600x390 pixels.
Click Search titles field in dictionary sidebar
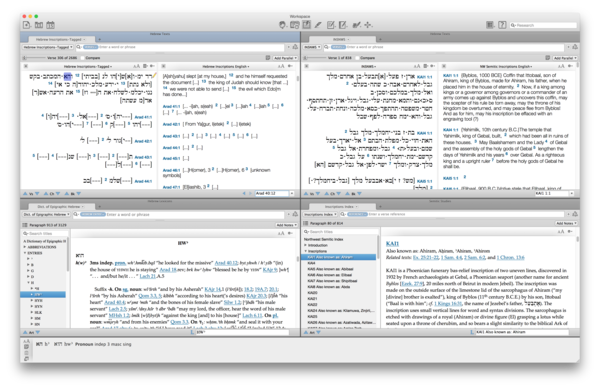point(45,233)
